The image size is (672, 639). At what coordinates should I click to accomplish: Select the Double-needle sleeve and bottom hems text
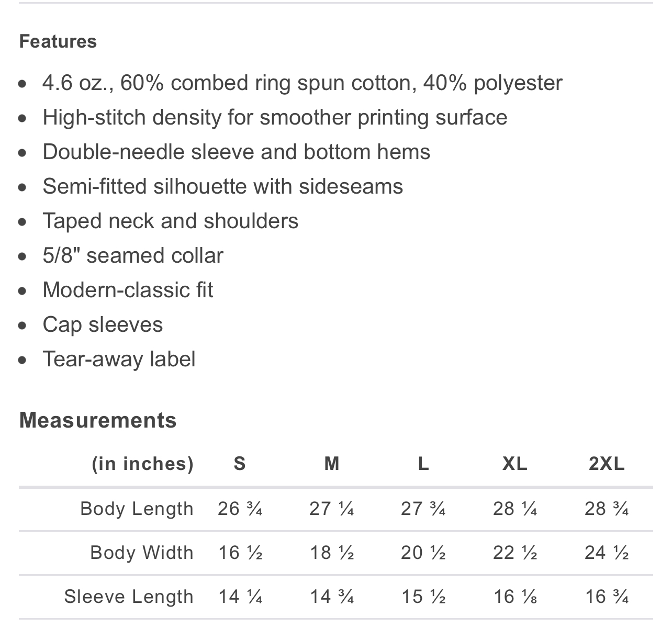[236, 152]
